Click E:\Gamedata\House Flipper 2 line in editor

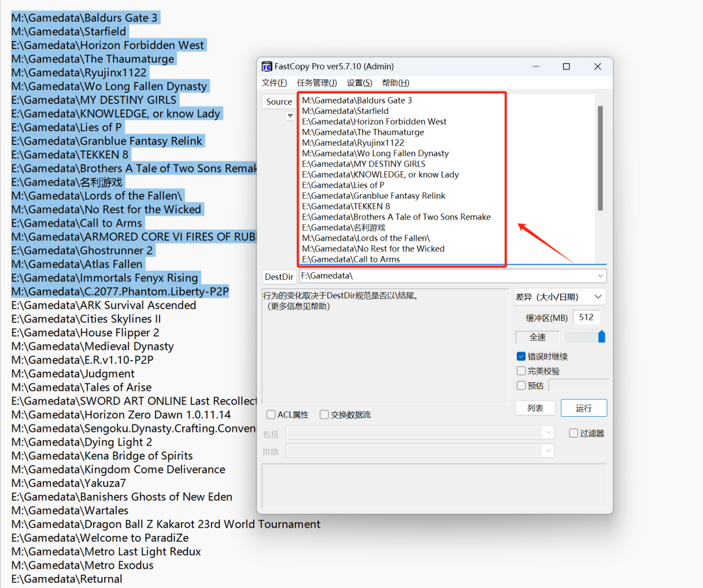tap(85, 333)
